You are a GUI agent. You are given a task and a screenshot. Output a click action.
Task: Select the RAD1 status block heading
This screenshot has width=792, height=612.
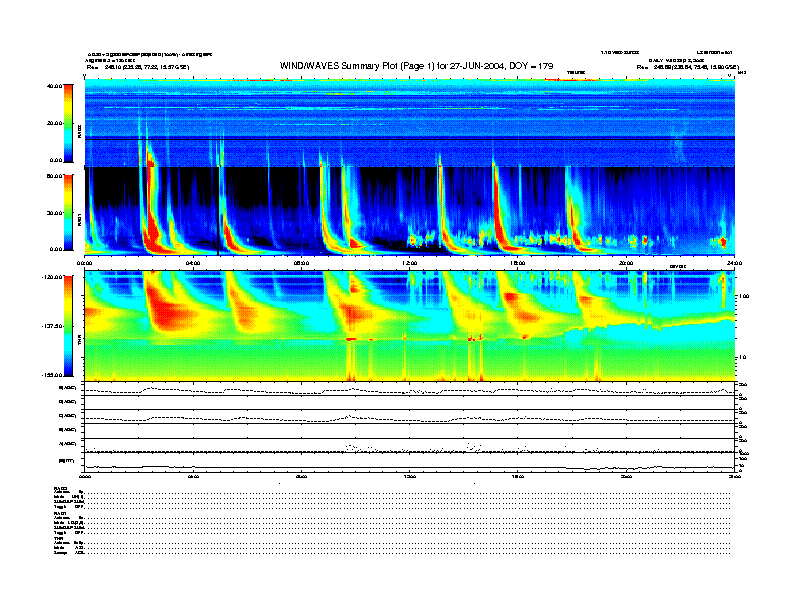[x=60, y=514]
